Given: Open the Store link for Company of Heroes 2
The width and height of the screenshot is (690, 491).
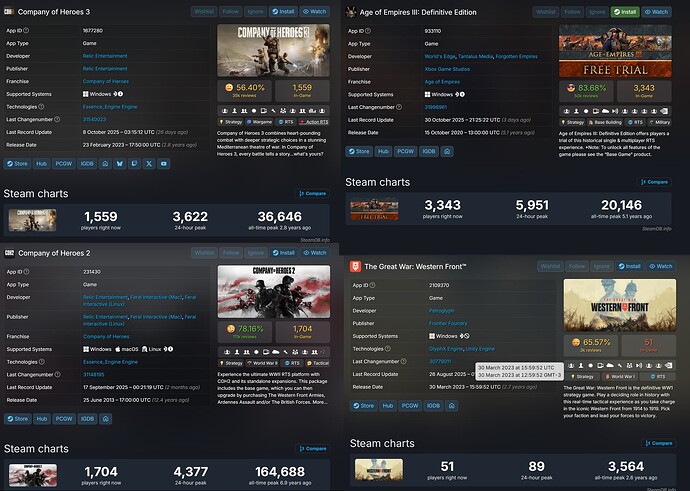Looking at the screenshot, I should click(19, 419).
